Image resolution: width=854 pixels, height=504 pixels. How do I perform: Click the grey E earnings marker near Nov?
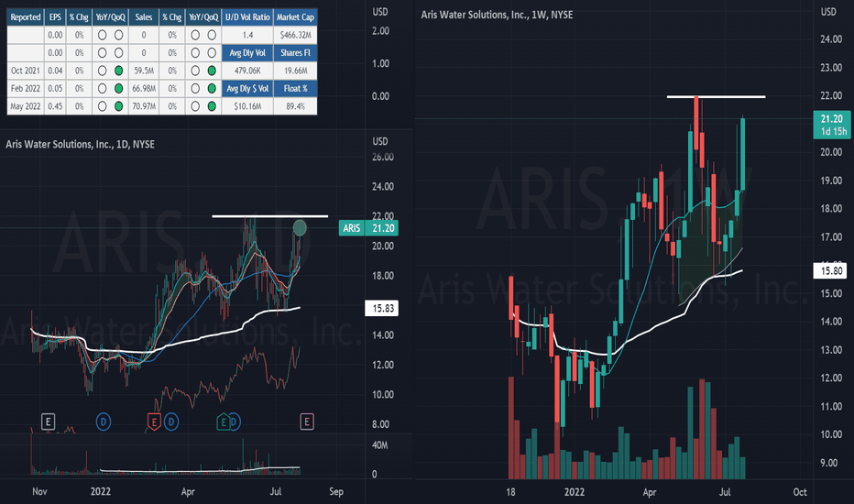point(48,422)
